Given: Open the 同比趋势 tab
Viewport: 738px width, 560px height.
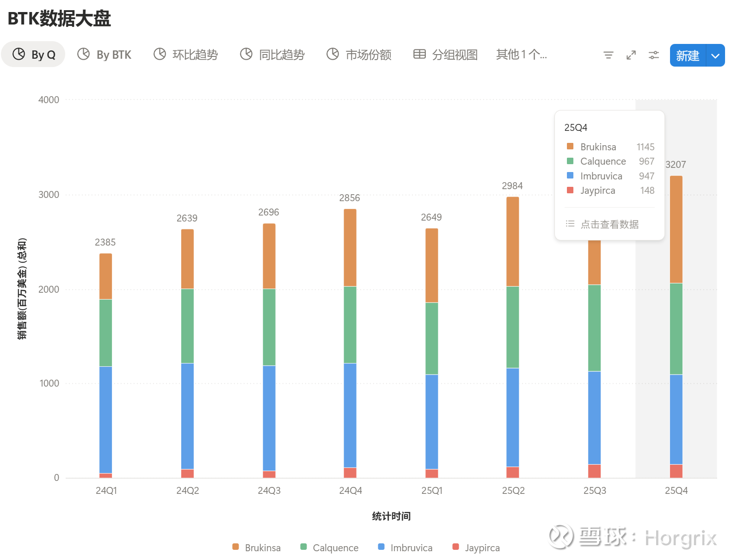Looking at the screenshot, I should [x=272, y=55].
